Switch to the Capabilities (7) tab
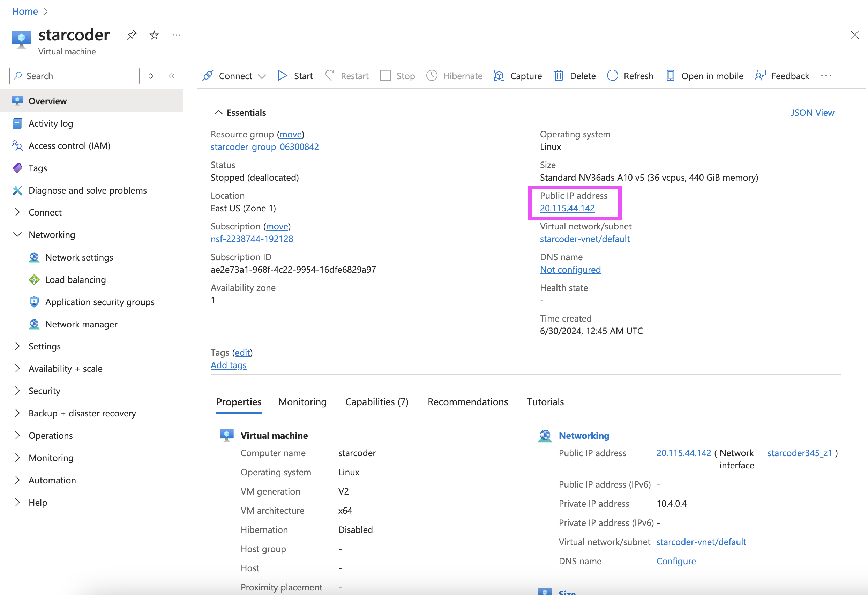This screenshot has width=868, height=595. pyautogui.click(x=376, y=402)
